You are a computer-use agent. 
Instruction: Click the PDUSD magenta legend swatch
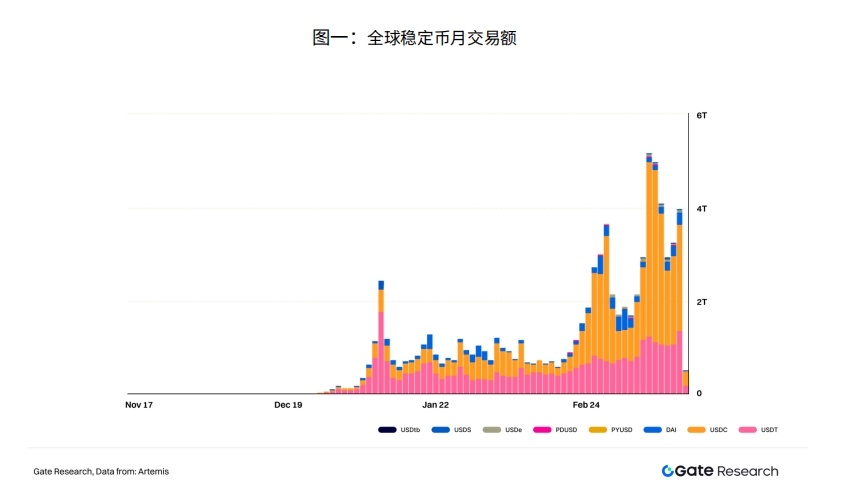(542, 429)
